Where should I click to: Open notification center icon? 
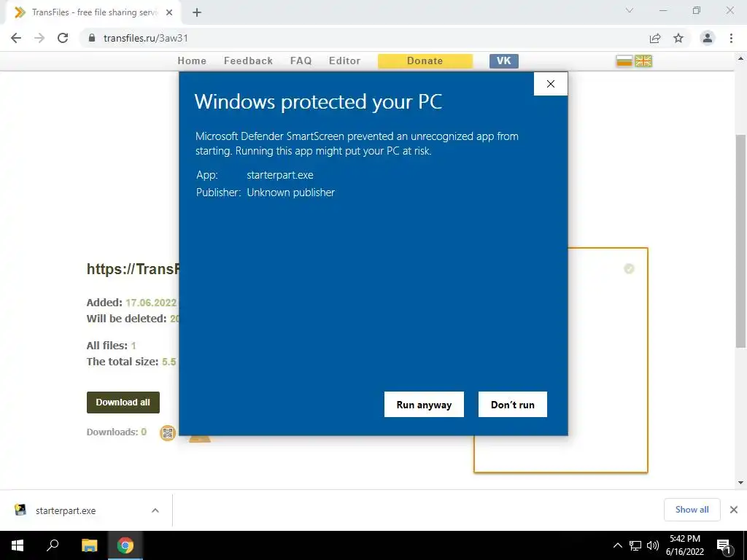click(x=724, y=545)
